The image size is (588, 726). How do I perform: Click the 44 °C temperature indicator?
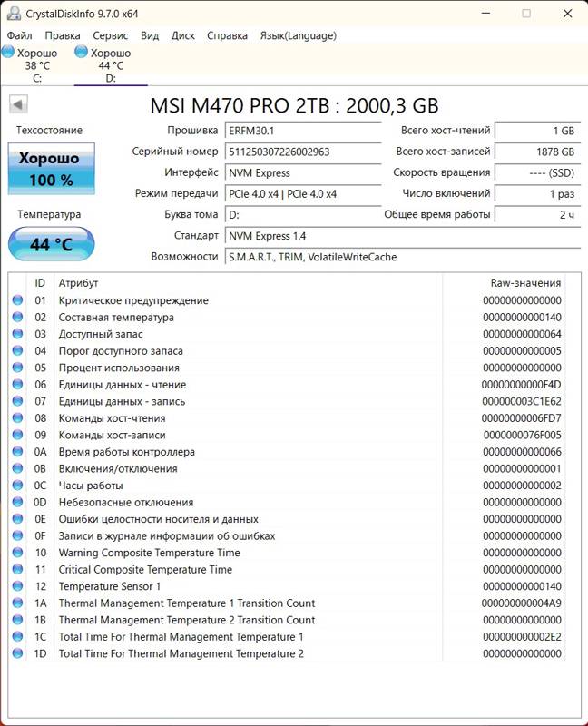tap(51, 244)
